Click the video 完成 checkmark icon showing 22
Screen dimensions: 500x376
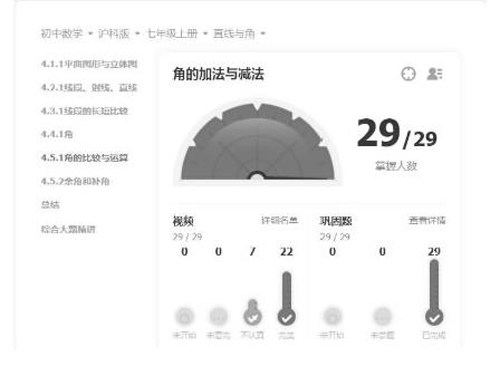287,316
